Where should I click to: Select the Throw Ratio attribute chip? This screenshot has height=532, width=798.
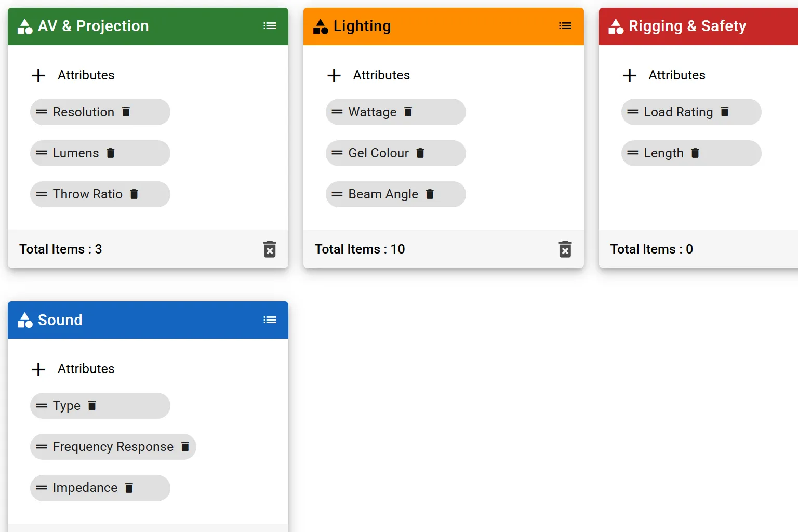pyautogui.click(x=87, y=194)
